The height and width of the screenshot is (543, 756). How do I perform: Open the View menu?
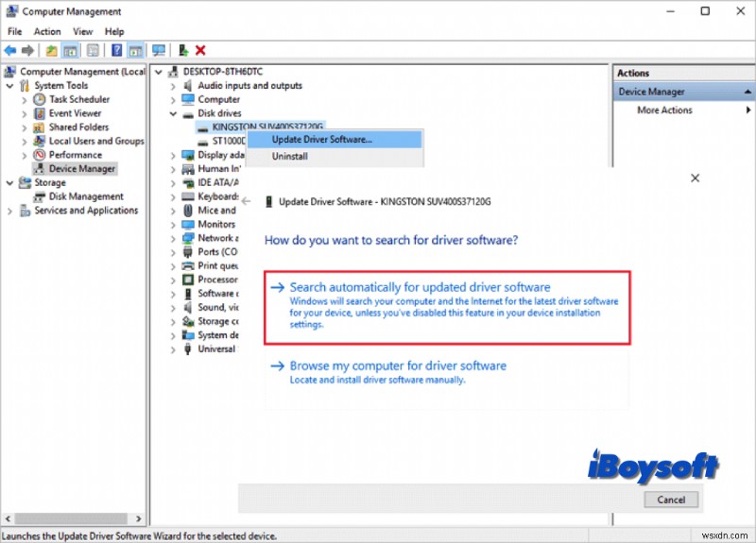[82, 31]
